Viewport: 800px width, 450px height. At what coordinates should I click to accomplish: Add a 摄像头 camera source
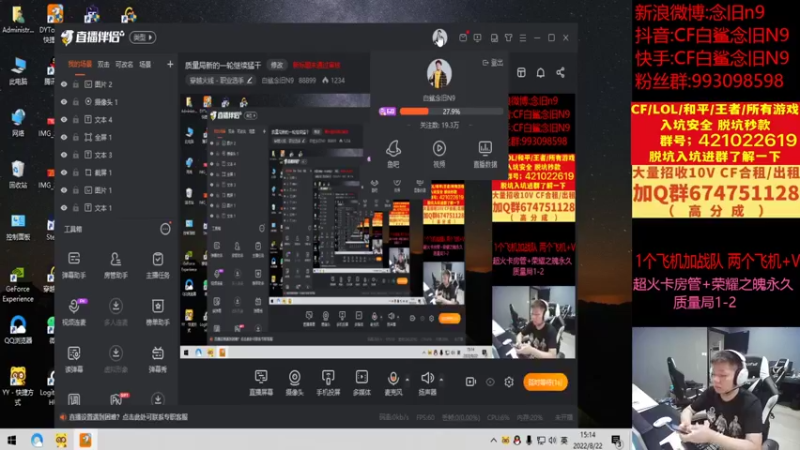[x=294, y=382]
